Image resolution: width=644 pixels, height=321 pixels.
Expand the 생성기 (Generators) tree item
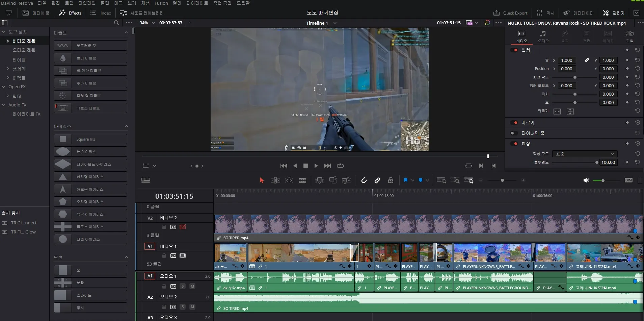pos(8,69)
